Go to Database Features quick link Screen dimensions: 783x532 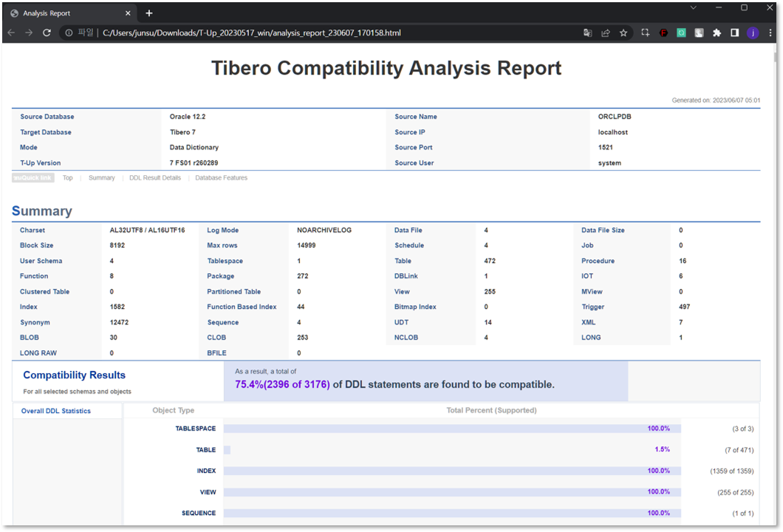pos(221,178)
